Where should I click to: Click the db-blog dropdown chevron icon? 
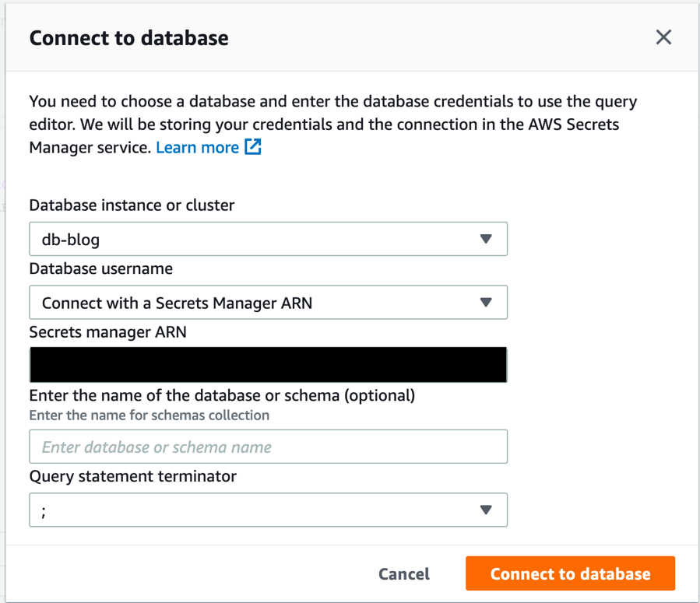[487, 239]
